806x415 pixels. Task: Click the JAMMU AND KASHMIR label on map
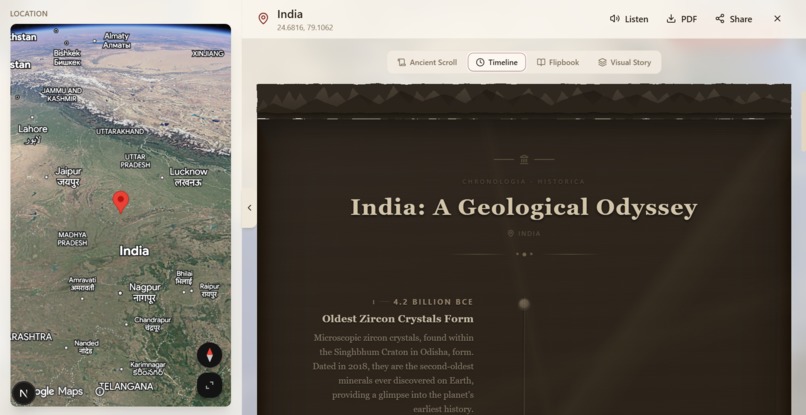coord(62,95)
